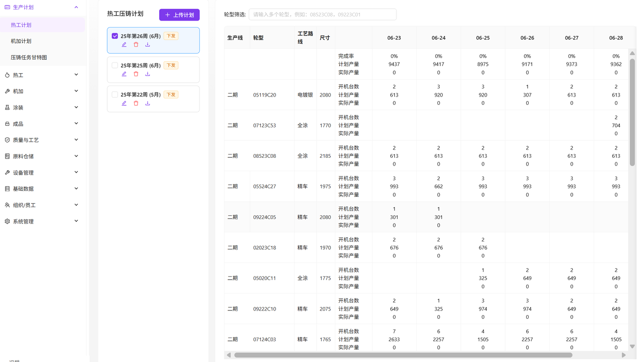Image resolution: width=644 pixels, height=362 pixels.
Task: Expand the 机加 menu chevron
Action: click(x=76, y=91)
